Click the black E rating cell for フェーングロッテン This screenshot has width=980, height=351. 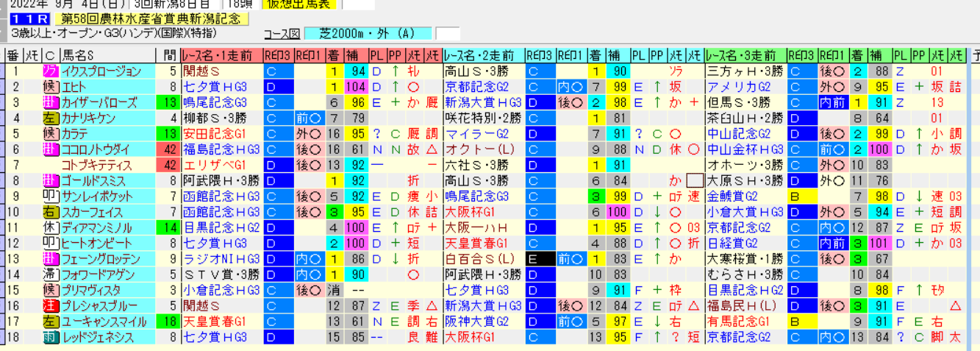tap(540, 259)
